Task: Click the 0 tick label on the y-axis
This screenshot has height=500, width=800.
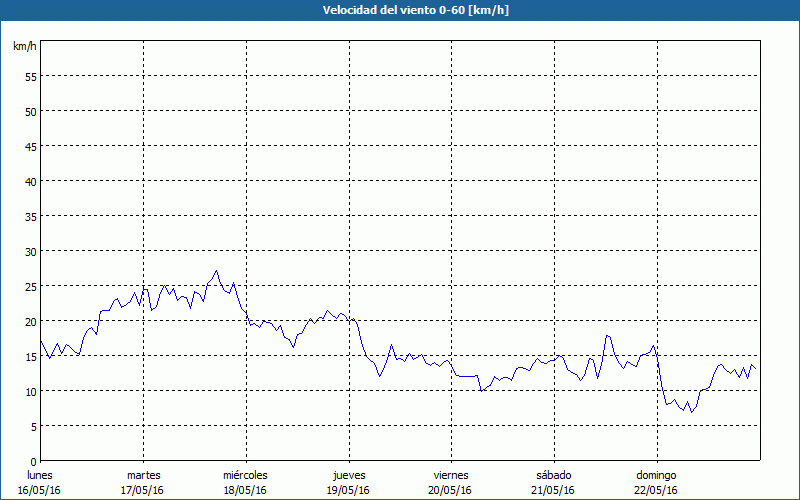Action: [33, 461]
